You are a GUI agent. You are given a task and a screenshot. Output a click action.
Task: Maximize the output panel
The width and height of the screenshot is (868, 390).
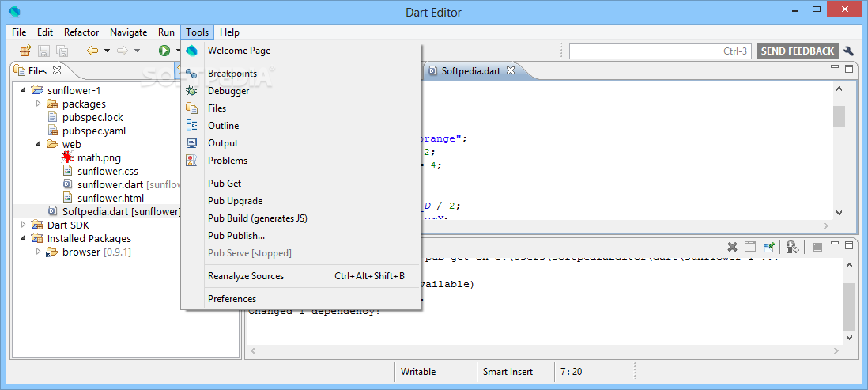pos(848,244)
